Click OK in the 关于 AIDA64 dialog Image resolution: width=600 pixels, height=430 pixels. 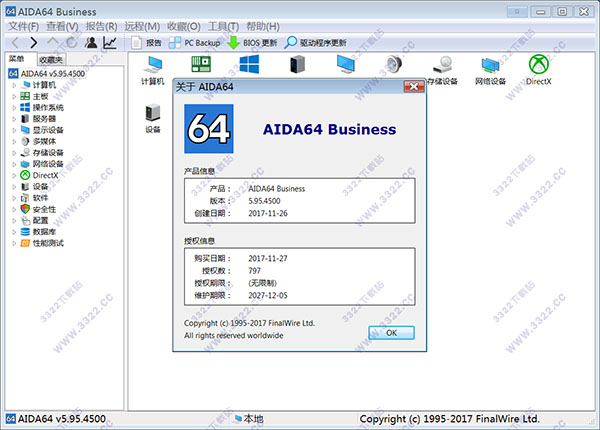(x=391, y=333)
